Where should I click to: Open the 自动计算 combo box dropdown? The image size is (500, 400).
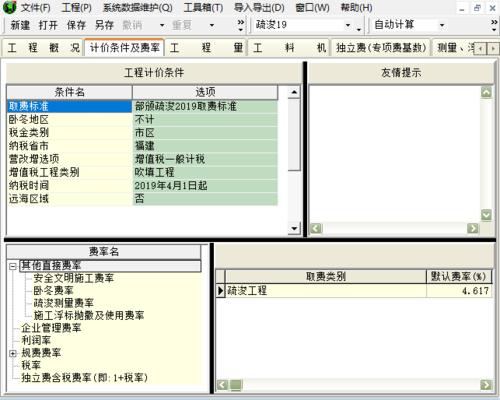coord(442,25)
